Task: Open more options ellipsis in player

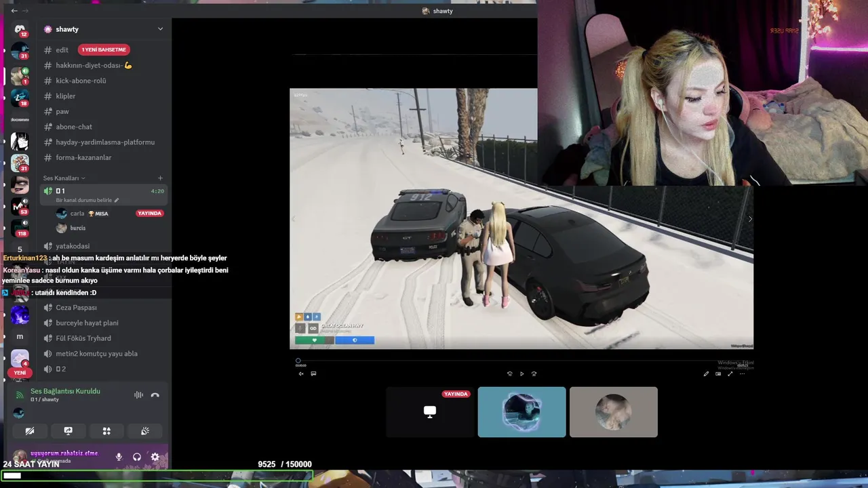Action: tap(743, 373)
